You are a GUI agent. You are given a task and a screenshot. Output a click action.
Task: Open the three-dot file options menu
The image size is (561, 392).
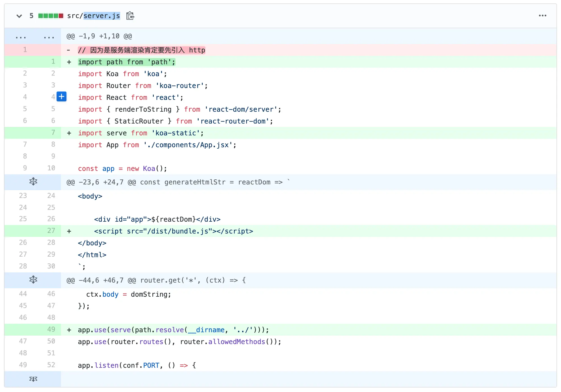(x=542, y=16)
